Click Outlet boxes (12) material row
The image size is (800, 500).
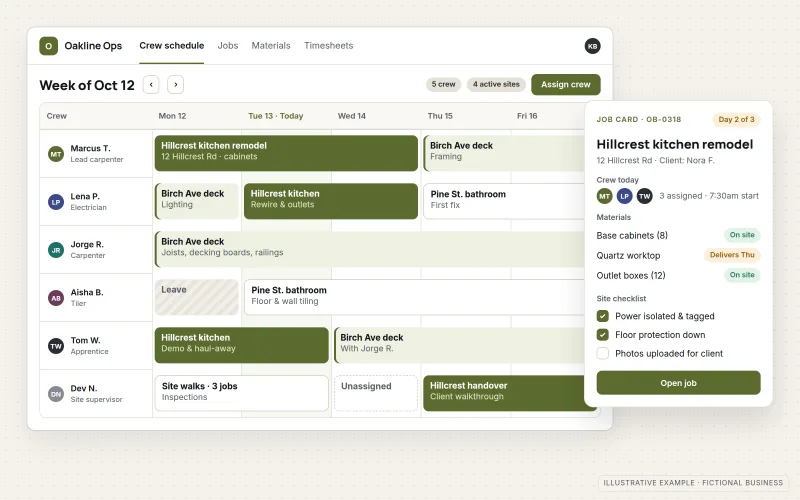click(678, 275)
